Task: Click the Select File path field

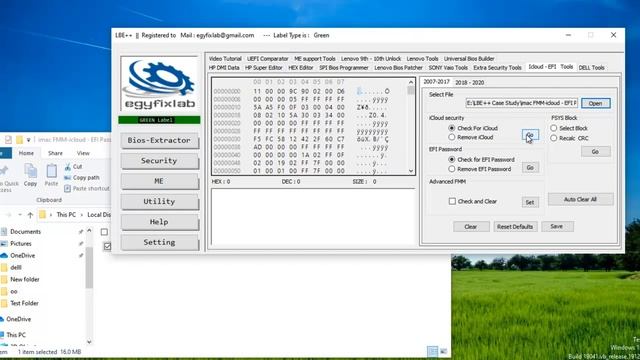Action: point(522,103)
